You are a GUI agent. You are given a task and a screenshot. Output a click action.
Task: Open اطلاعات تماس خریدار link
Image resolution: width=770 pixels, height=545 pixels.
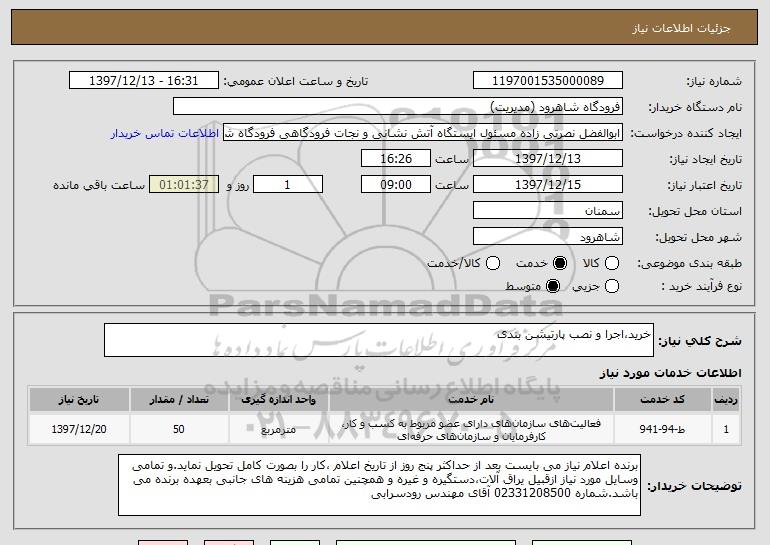tap(165, 134)
